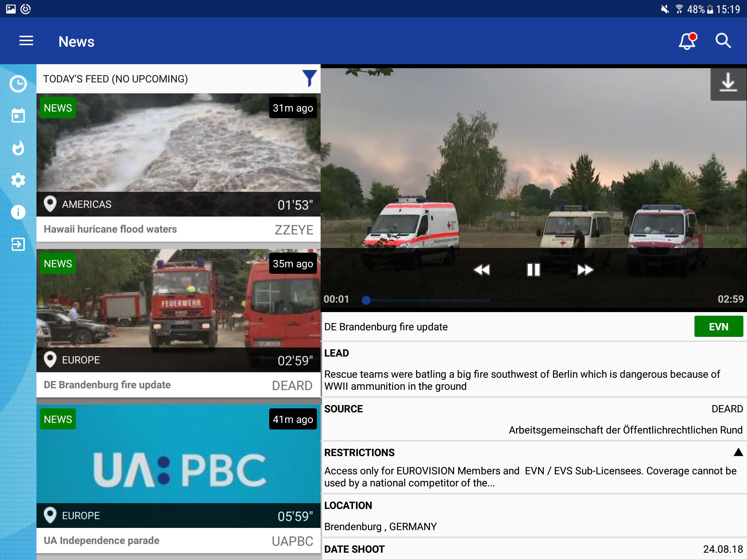
Task: Tap the logout exit icon
Action: tap(18, 244)
